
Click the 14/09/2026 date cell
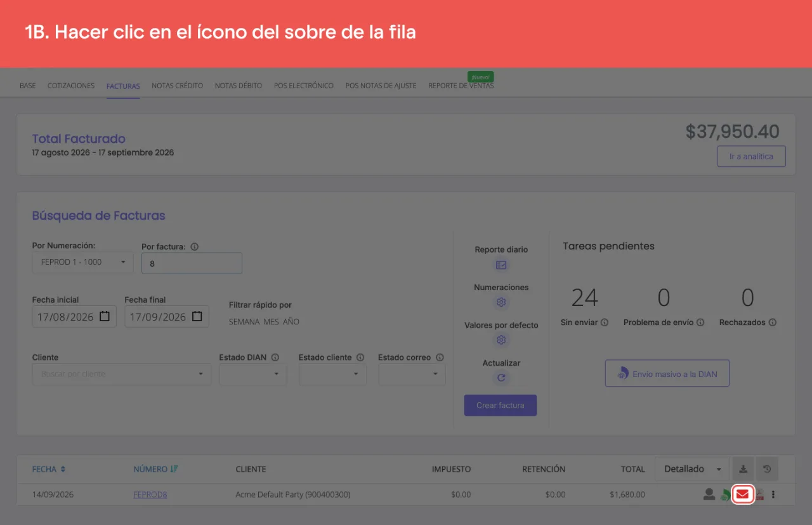(53, 495)
